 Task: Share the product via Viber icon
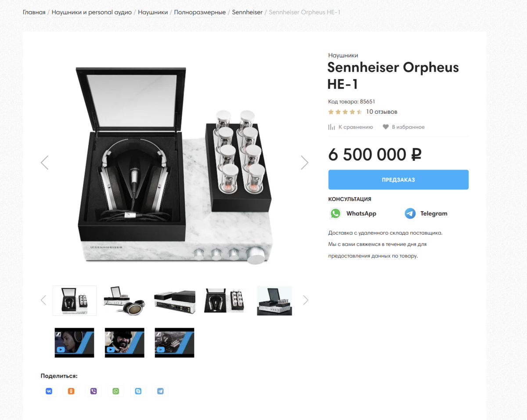coord(94,391)
